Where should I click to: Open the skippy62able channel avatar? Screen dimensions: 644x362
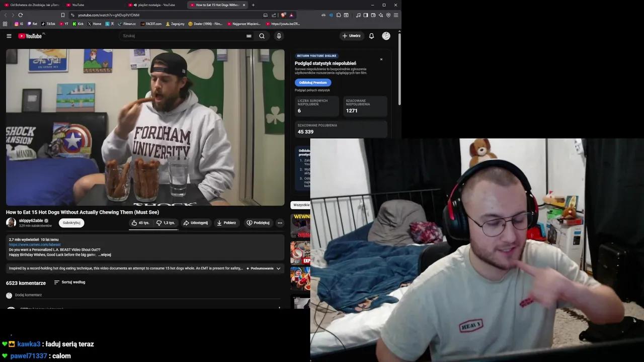(x=11, y=223)
